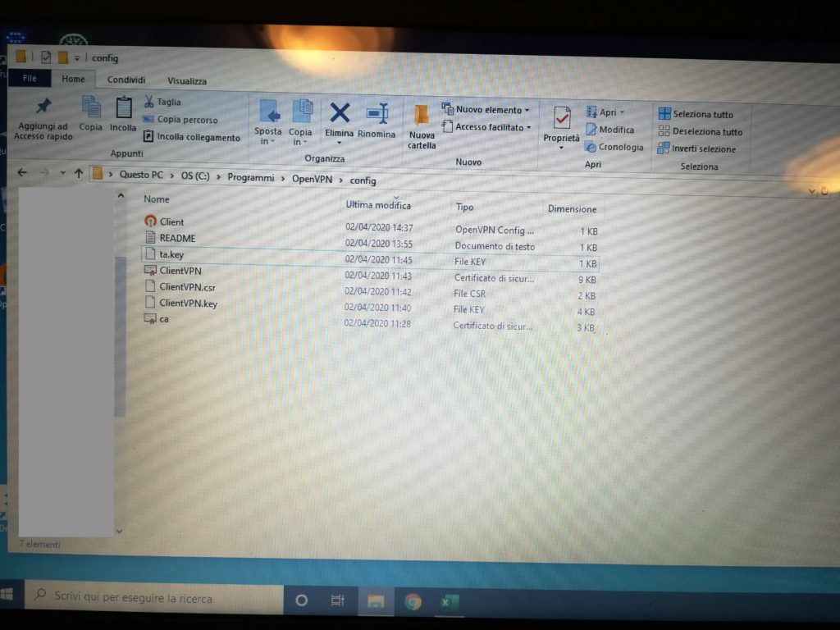This screenshot has height=630, width=840.
Task: Click Copia percorso in the ribbon
Action: pos(187,120)
